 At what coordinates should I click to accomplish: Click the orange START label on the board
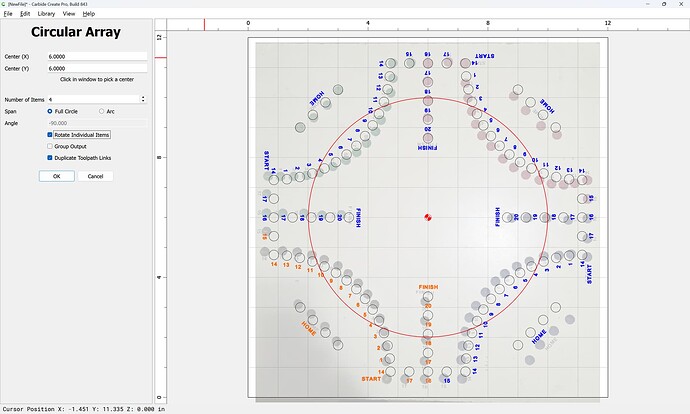click(x=371, y=379)
